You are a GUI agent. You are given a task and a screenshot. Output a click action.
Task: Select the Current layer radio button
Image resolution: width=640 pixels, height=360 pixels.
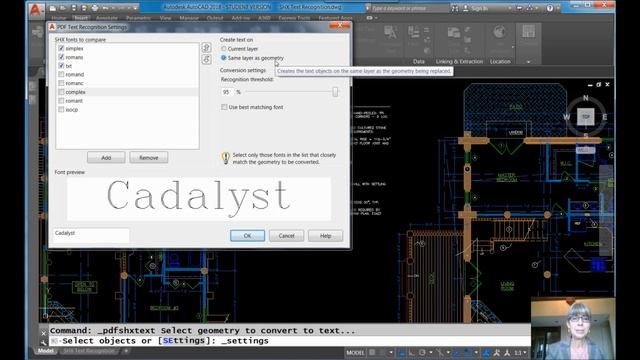224,49
